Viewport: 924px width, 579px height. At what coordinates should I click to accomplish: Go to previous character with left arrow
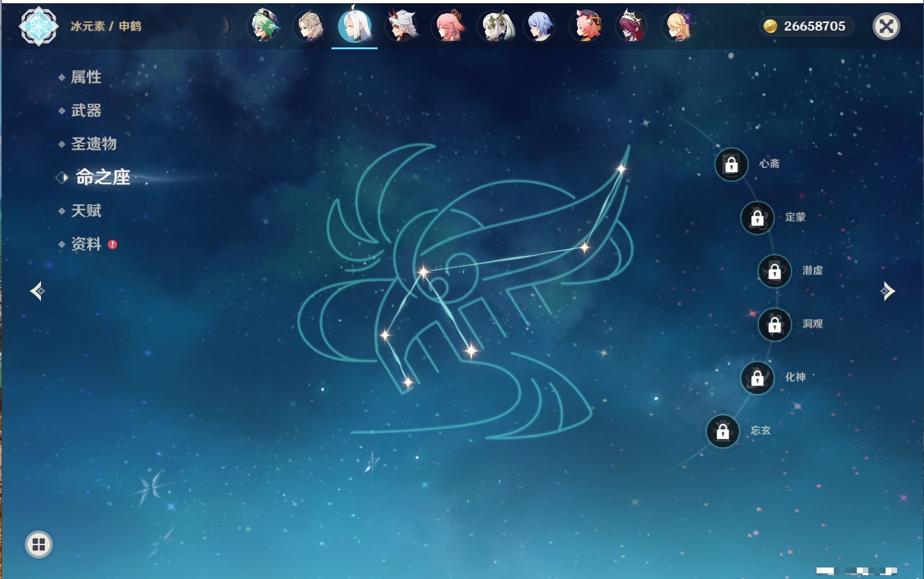pyautogui.click(x=37, y=291)
